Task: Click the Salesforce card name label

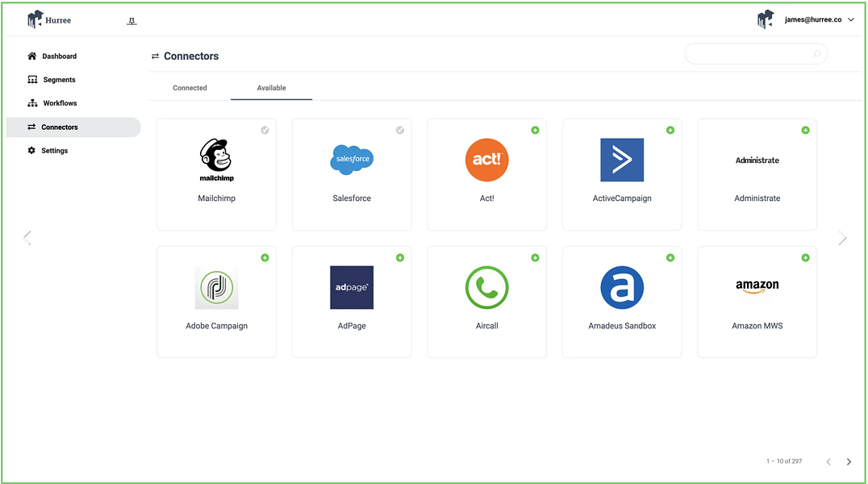Action: pyautogui.click(x=352, y=198)
